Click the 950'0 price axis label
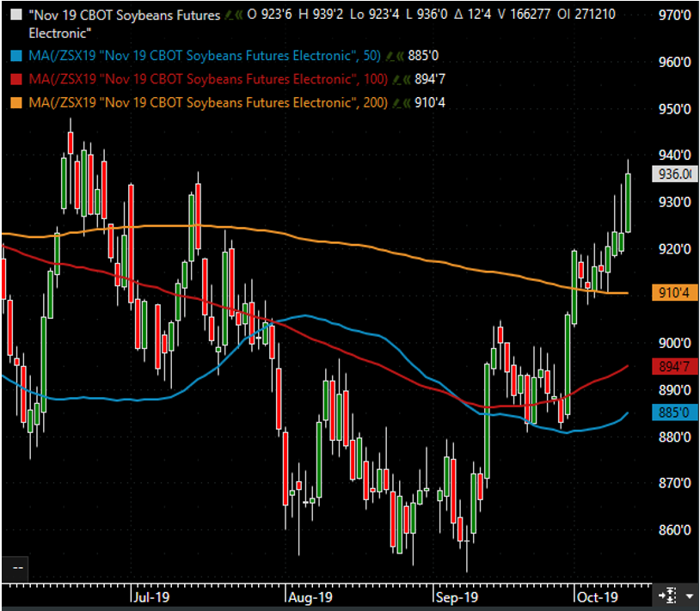The width and height of the screenshot is (700, 611). 675,109
